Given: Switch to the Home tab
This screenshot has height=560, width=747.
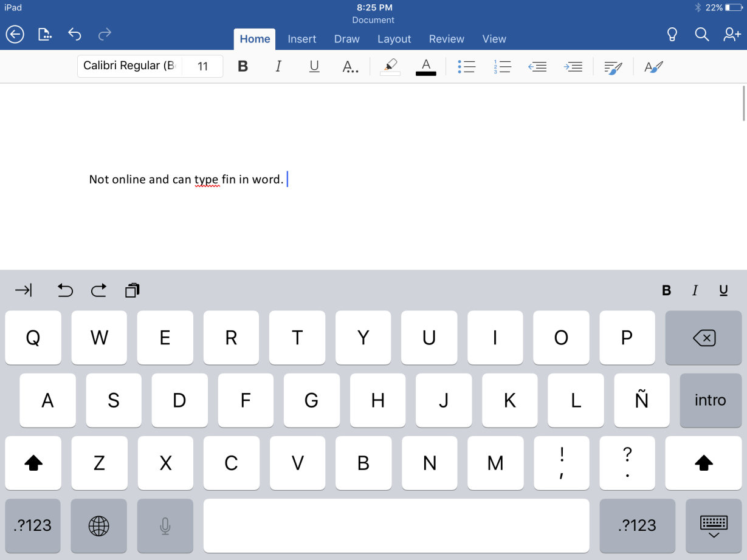Looking at the screenshot, I should pos(255,39).
